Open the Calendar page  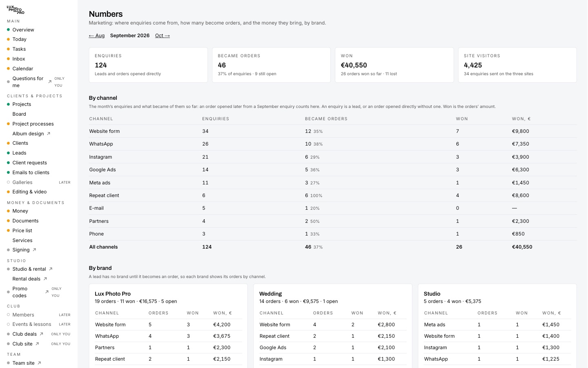(23, 69)
